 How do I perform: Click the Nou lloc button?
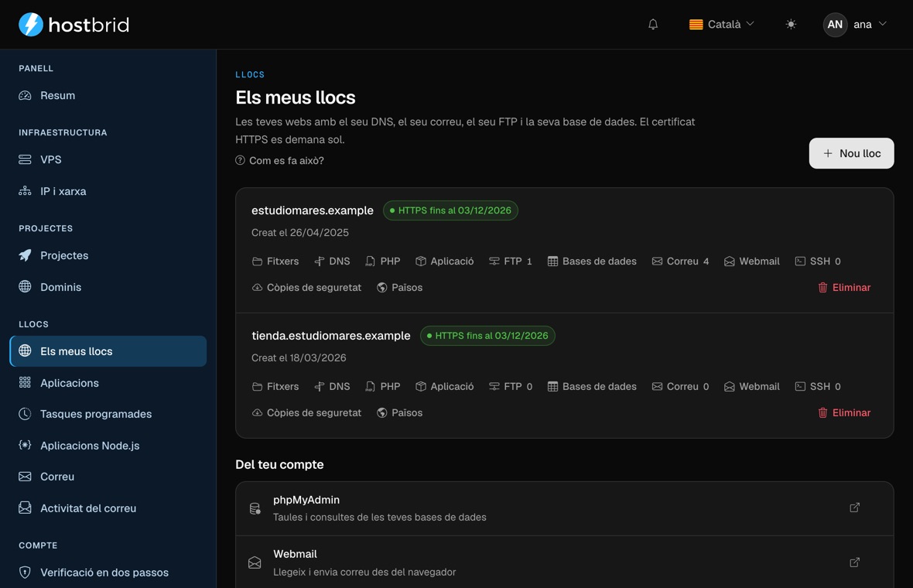851,153
